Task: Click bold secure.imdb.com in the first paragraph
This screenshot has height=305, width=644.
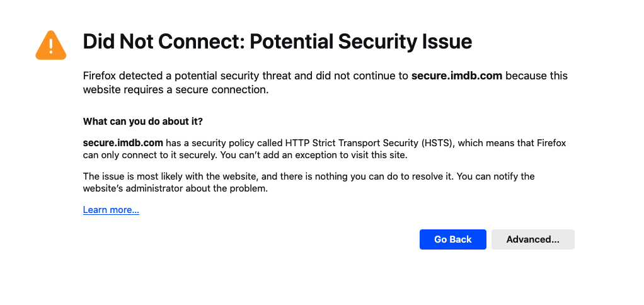Action: coord(456,76)
